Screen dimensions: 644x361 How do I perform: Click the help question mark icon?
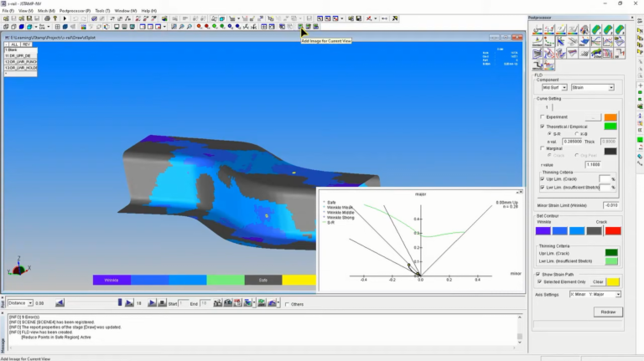(x=55, y=18)
